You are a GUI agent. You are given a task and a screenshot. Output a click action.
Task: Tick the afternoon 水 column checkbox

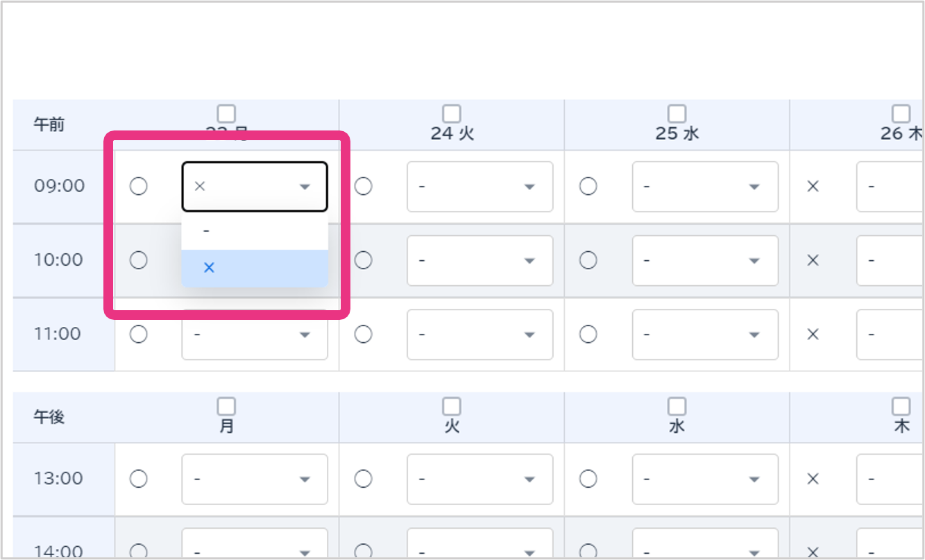click(677, 406)
